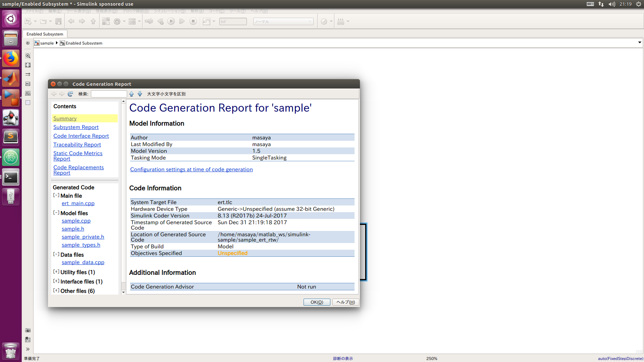Expand the Other files section

coord(56,290)
